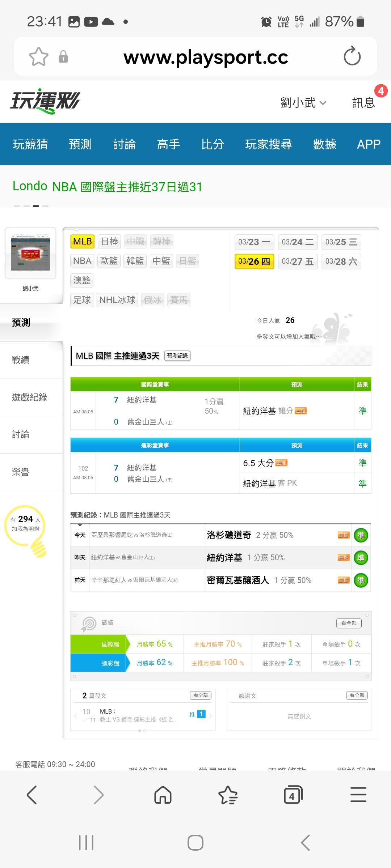This screenshot has width=391, height=868.
Task: Open the browser tabs switcher showing 4
Action: pyautogui.click(x=293, y=795)
